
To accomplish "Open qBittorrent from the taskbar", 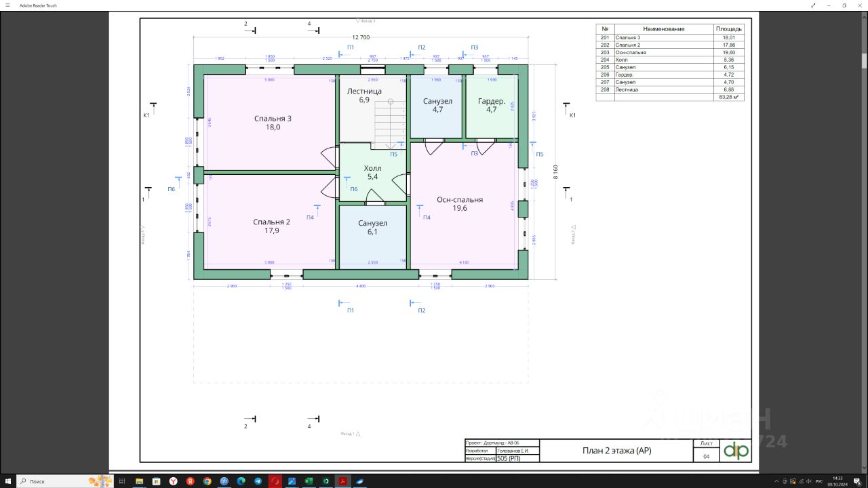I will (224, 481).
